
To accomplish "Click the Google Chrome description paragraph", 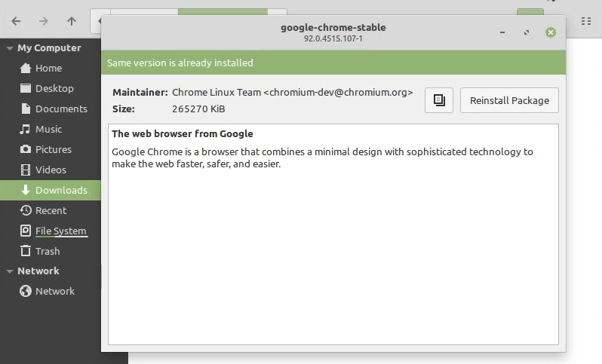I will click(322, 158).
